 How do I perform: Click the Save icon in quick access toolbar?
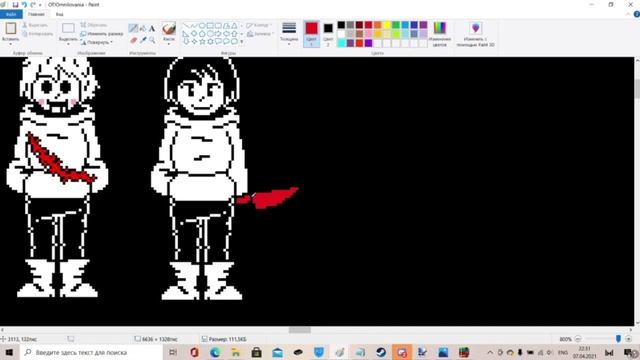[16, 4]
